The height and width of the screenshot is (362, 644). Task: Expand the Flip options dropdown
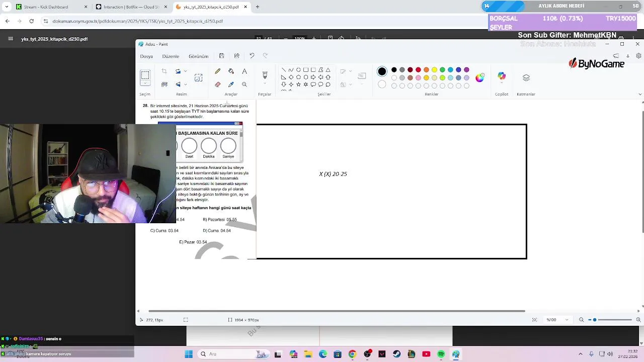pyautogui.click(x=185, y=84)
